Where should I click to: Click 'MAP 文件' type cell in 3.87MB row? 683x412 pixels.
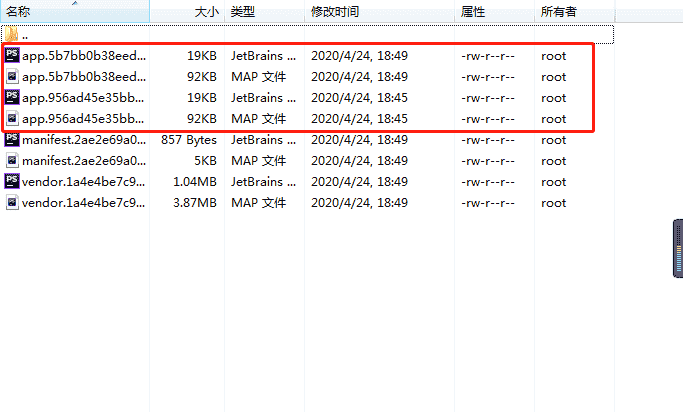pyautogui.click(x=258, y=203)
